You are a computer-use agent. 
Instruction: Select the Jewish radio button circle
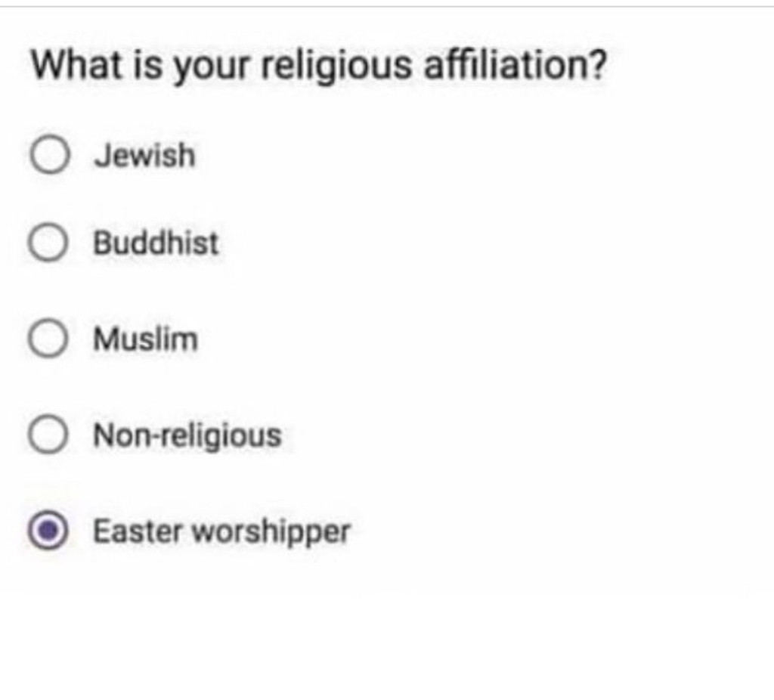pos(49,154)
